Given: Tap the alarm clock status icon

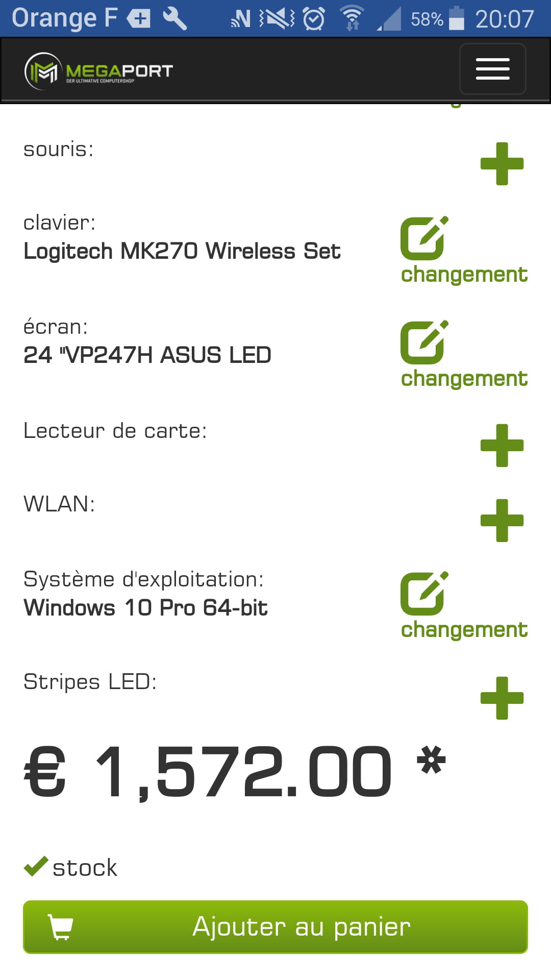Looking at the screenshot, I should 313,19.
